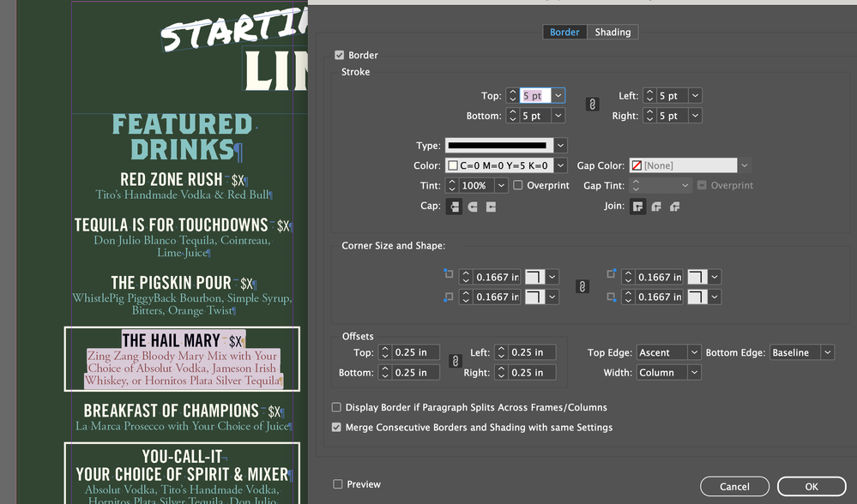Click the Top stroke weight input field
This screenshot has height=504, width=857.
point(535,95)
